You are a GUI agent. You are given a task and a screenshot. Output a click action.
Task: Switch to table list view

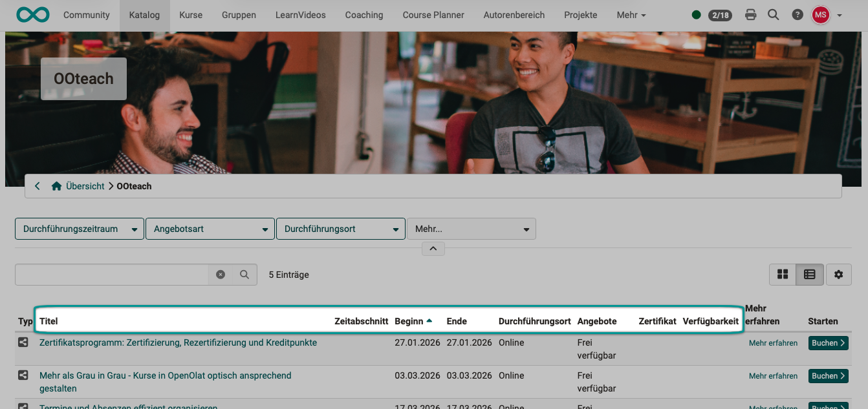tap(809, 274)
